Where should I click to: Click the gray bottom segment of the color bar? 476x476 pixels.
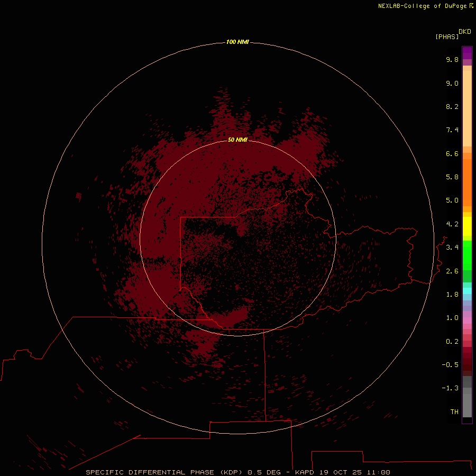(x=467, y=405)
